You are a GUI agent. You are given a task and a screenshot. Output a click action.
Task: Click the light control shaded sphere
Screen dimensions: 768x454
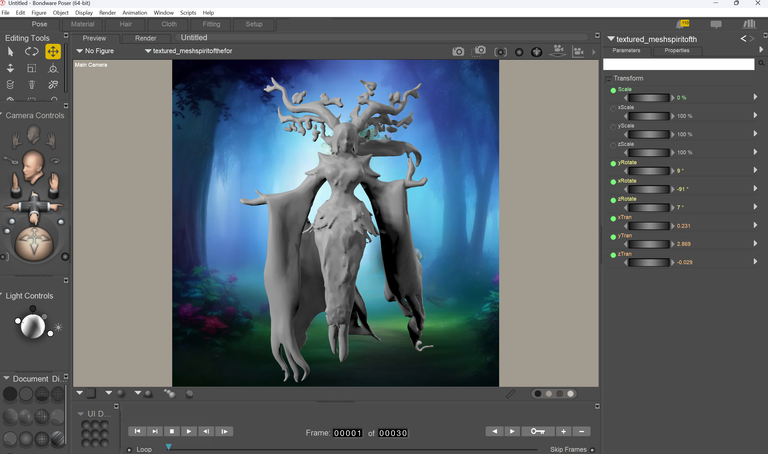pyautogui.click(x=33, y=326)
